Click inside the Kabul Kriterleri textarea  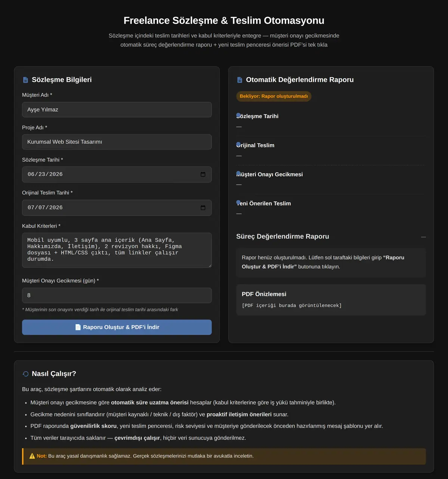click(x=117, y=250)
